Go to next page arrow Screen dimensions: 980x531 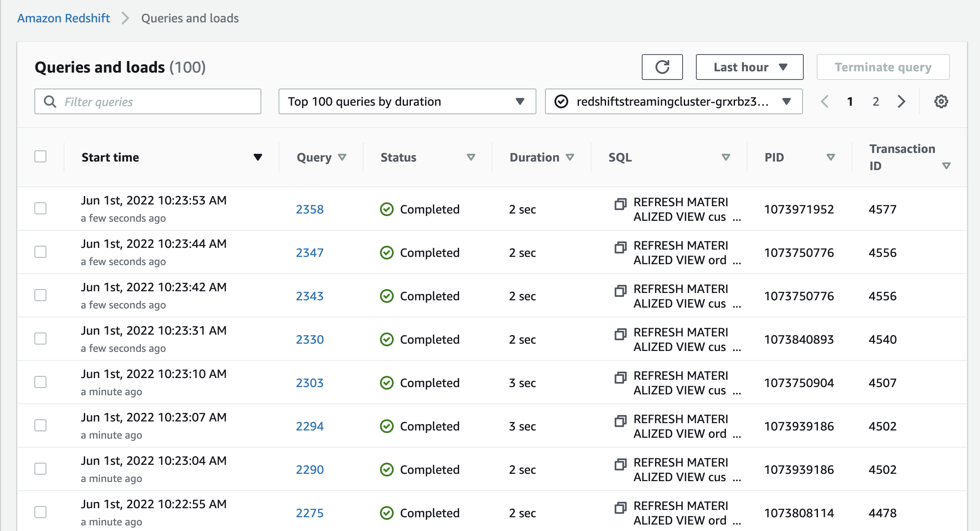(x=901, y=101)
